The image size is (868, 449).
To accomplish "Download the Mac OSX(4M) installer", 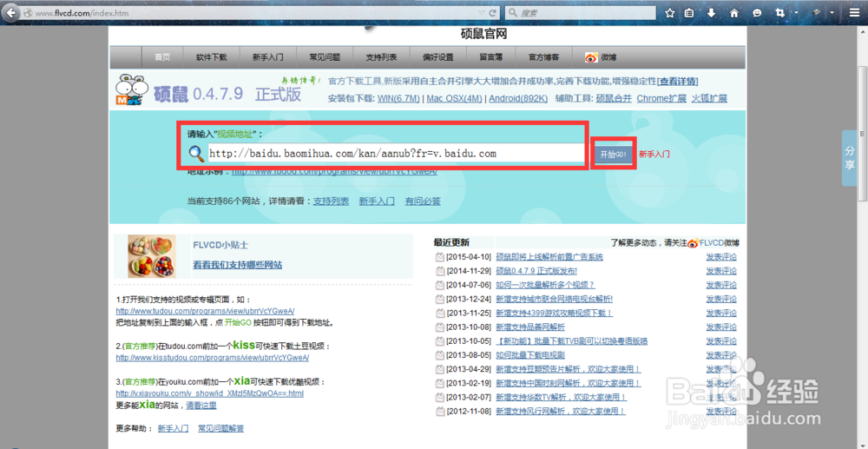I will (454, 98).
